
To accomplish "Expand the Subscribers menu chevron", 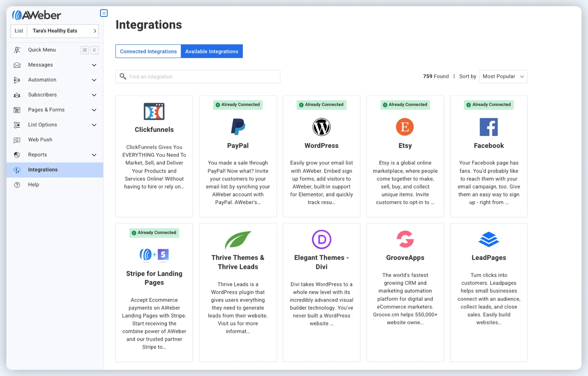I will coord(94,95).
